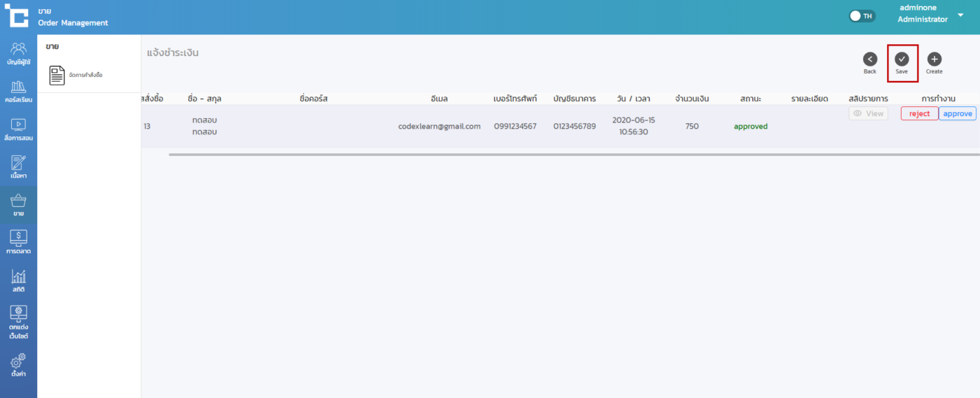The width and height of the screenshot is (980, 398).
Task: Expand the adminone Administrator account dropdown
Action: [x=960, y=15]
